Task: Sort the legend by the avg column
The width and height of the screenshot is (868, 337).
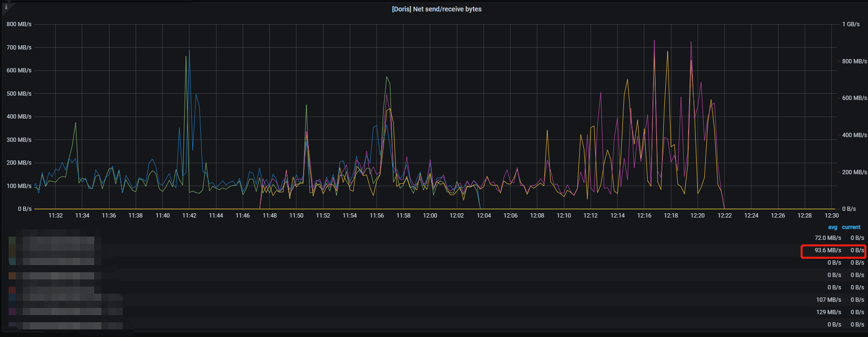Action: [x=832, y=228]
